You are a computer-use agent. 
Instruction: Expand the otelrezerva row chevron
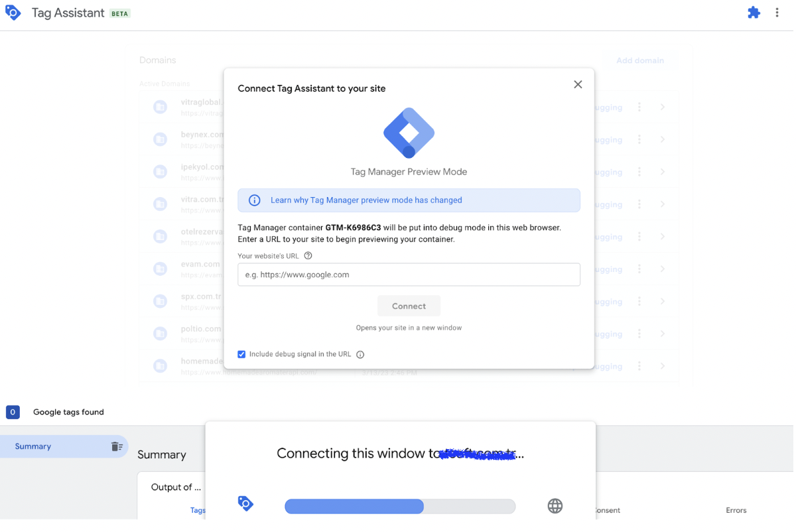[662, 236]
